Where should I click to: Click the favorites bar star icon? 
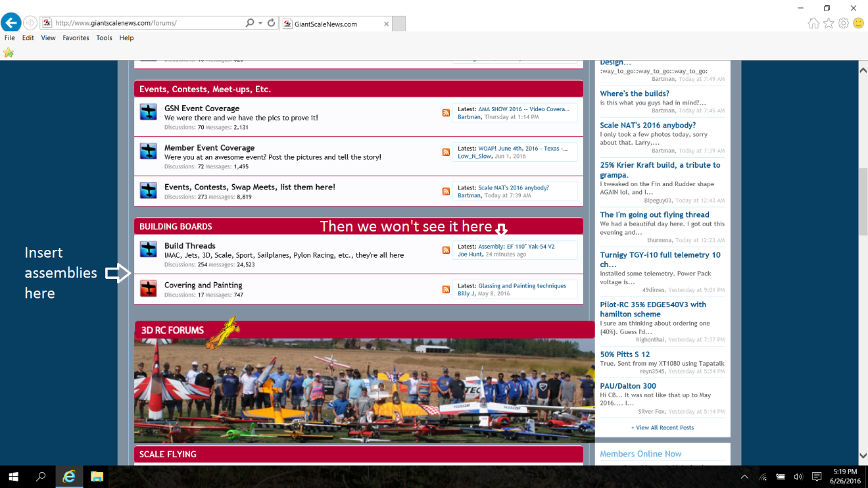(8, 53)
